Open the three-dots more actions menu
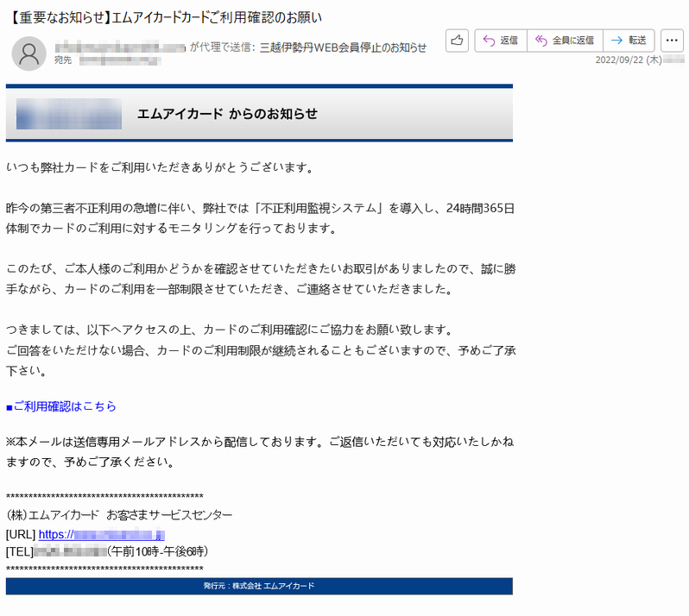The height and width of the screenshot is (616, 689). (672, 41)
